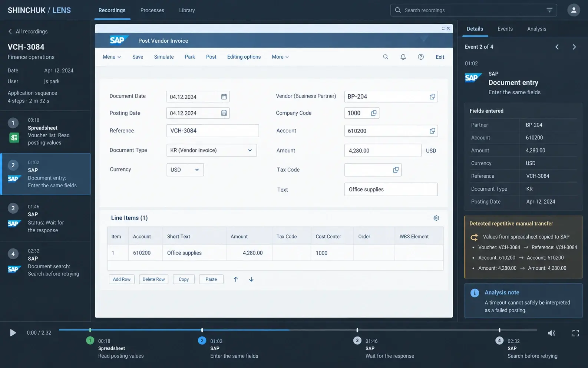
Task: Go to next event arrow
Action: (574, 47)
